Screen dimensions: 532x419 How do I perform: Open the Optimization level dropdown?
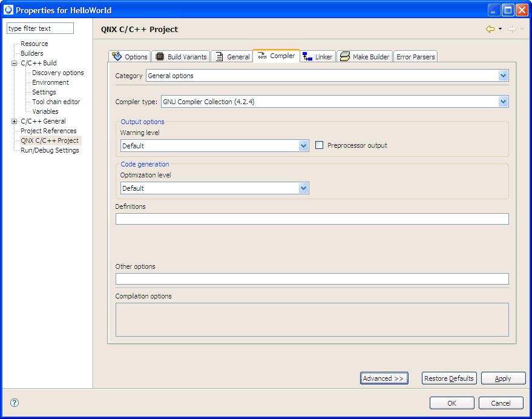click(x=304, y=188)
